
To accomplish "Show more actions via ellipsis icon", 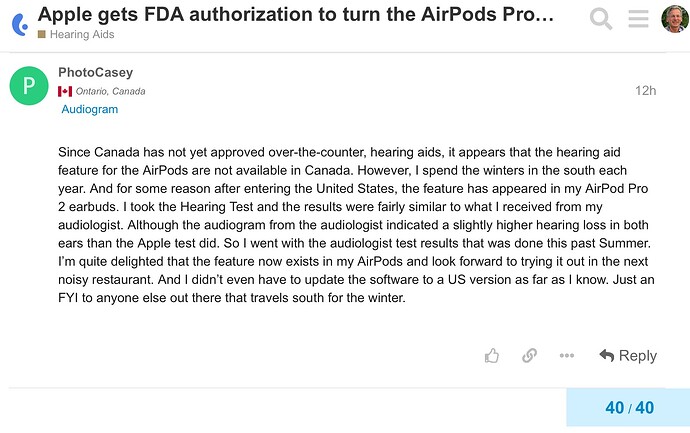I will [567, 355].
